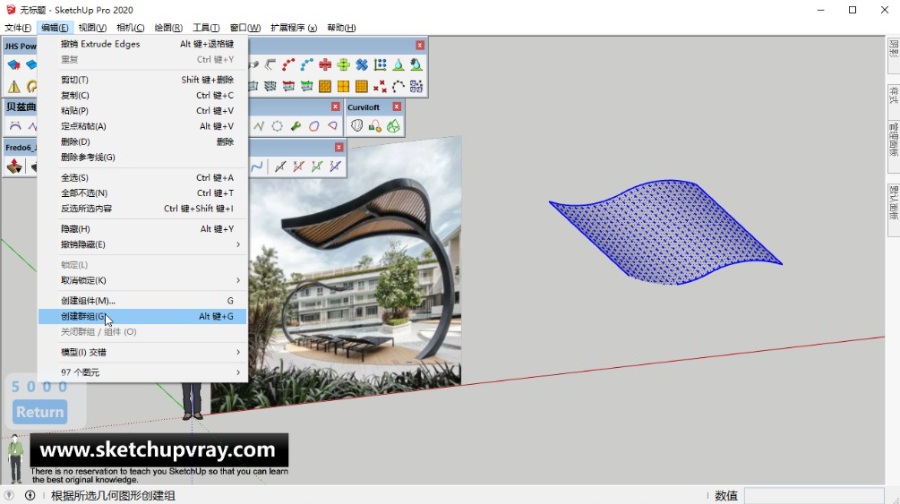Select the green zigzag polyline Bezier tool

point(259,126)
